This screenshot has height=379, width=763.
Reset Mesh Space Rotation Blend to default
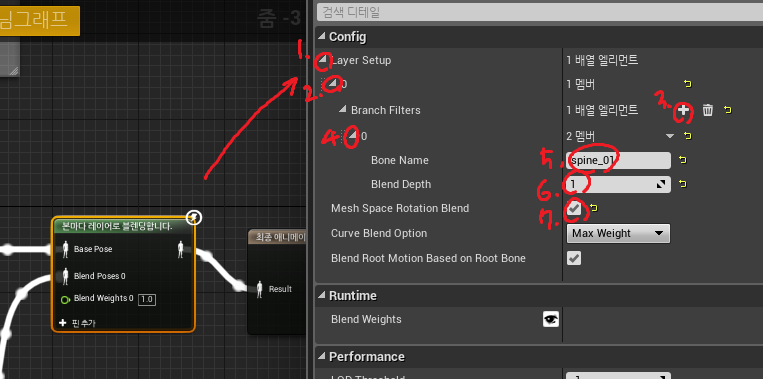click(x=594, y=209)
